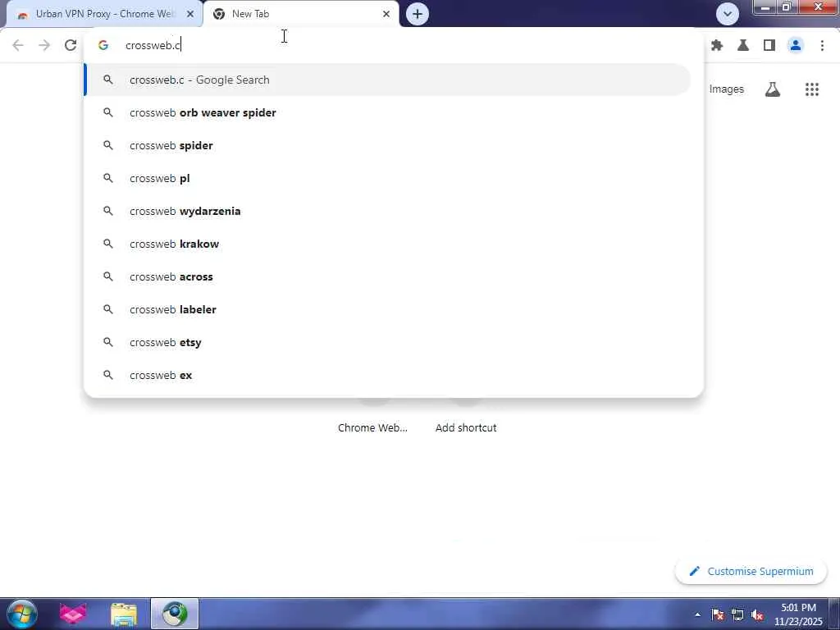Click Supermium browser taskbar icon
Image resolution: width=840 pixels, height=630 pixels.
click(x=175, y=614)
